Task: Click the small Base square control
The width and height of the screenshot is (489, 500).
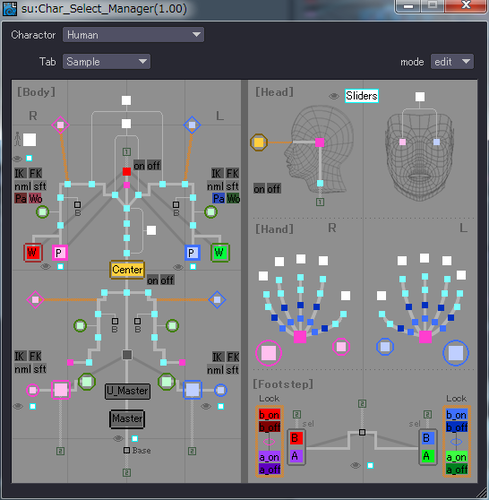Action: click(x=126, y=450)
